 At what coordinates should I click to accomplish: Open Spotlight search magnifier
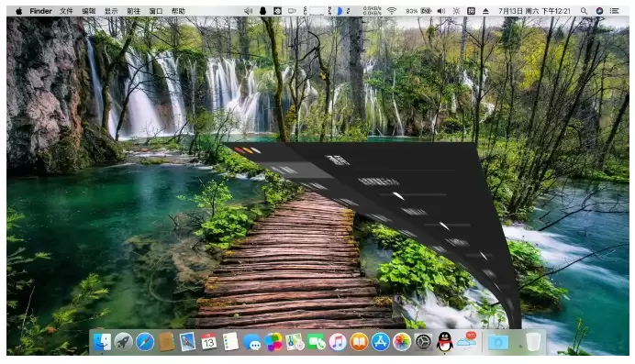tap(584, 11)
